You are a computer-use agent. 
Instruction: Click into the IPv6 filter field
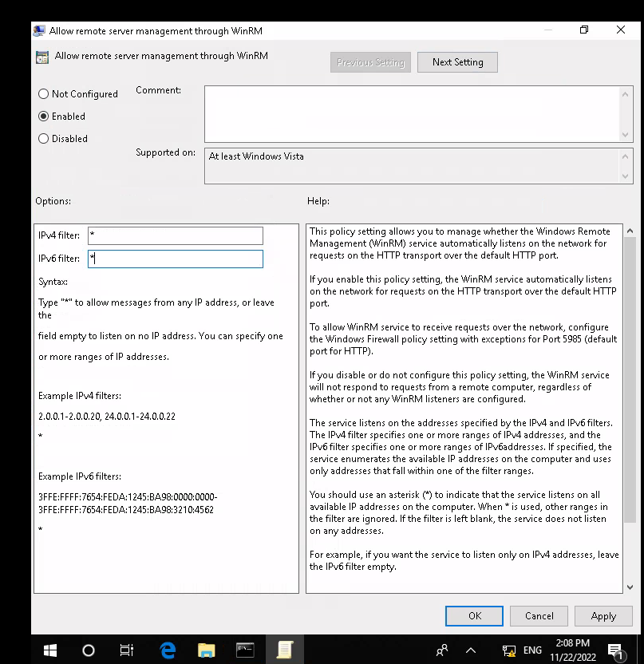[x=176, y=259]
